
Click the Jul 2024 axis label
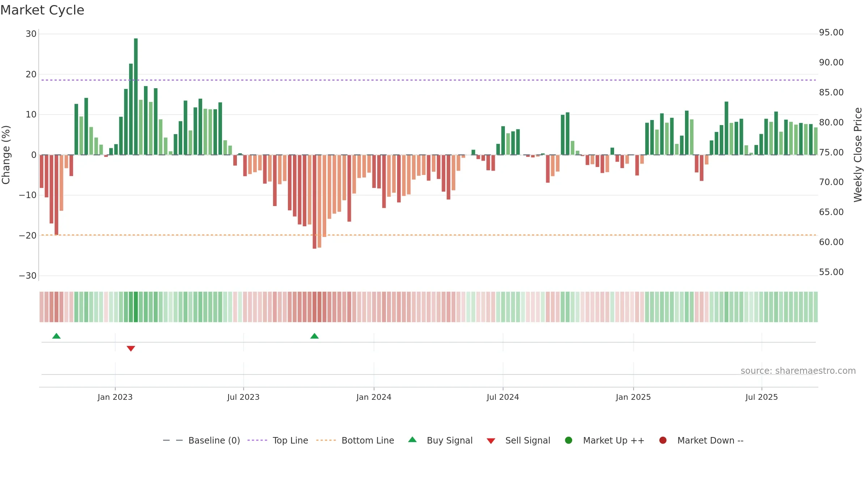[503, 397]
